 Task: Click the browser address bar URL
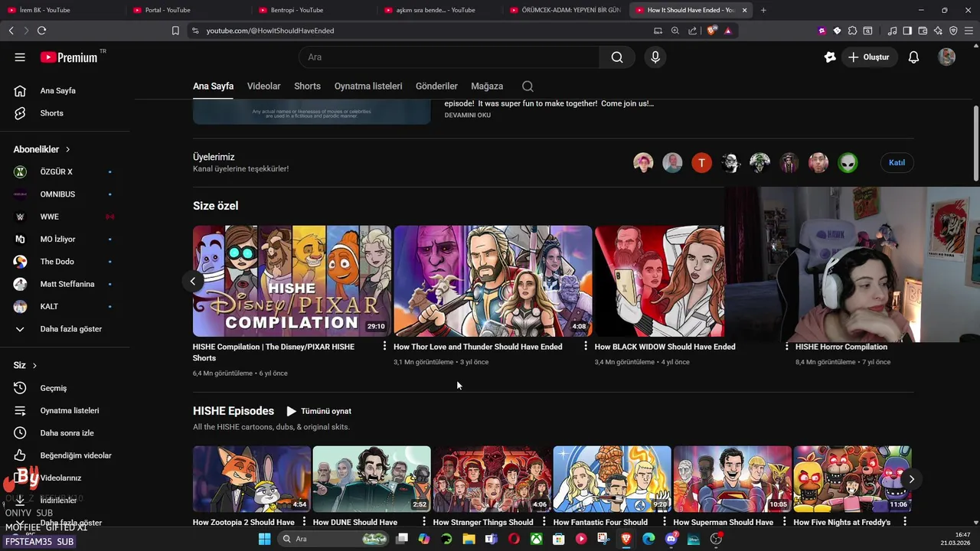[x=270, y=31]
